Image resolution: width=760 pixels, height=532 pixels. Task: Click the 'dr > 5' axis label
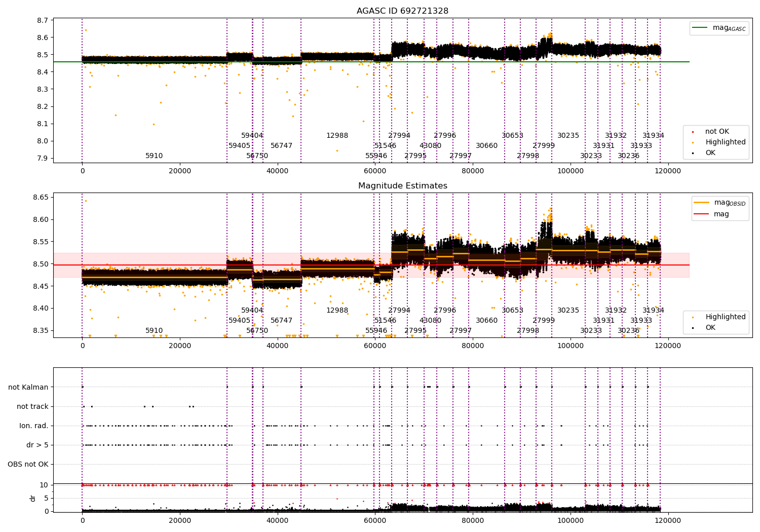[x=37, y=445]
